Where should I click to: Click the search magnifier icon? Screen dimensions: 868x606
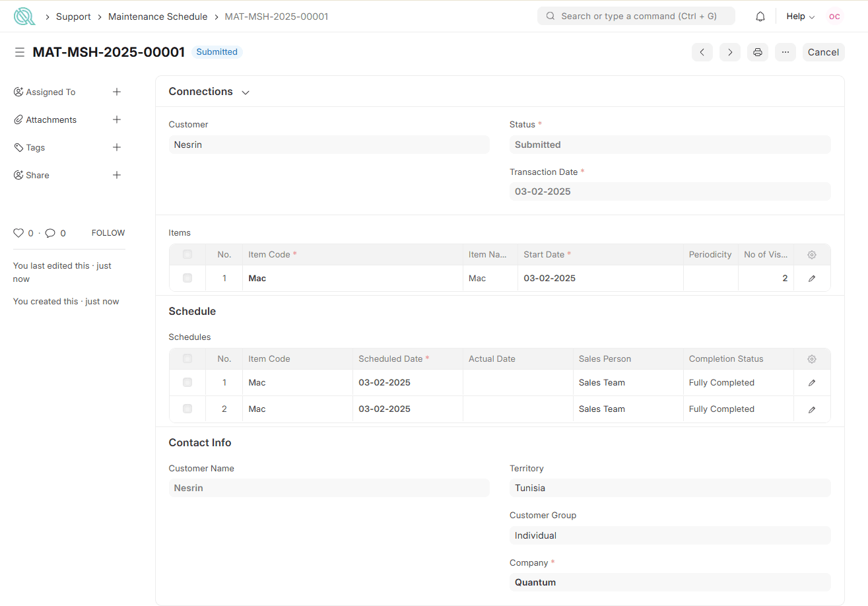tap(551, 16)
